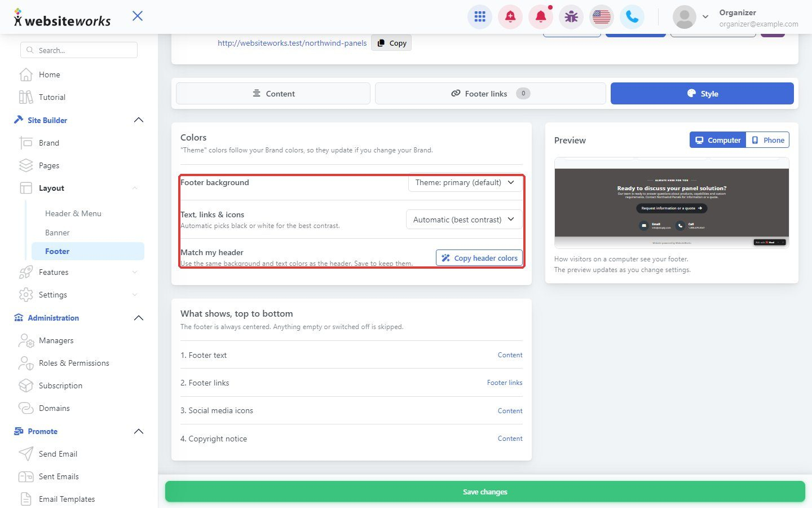The image size is (812, 508).
Task: Close the sidebar with the X icon
Action: pos(138,16)
